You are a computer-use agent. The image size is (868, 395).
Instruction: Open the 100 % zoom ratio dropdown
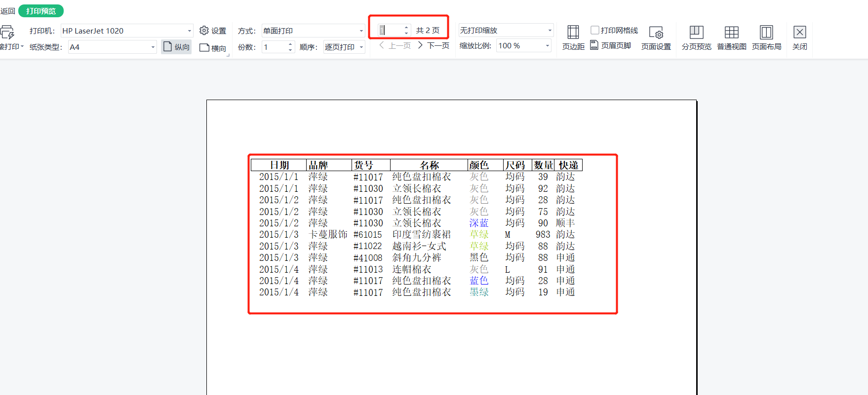tap(548, 45)
